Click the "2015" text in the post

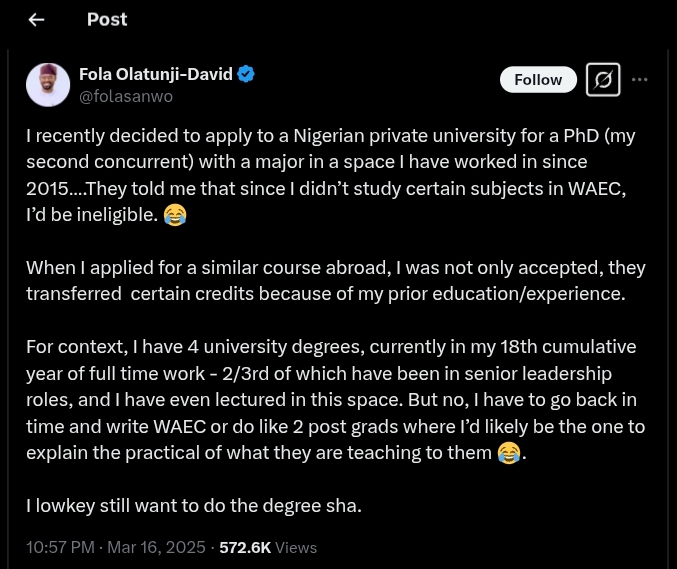[x=48, y=188]
